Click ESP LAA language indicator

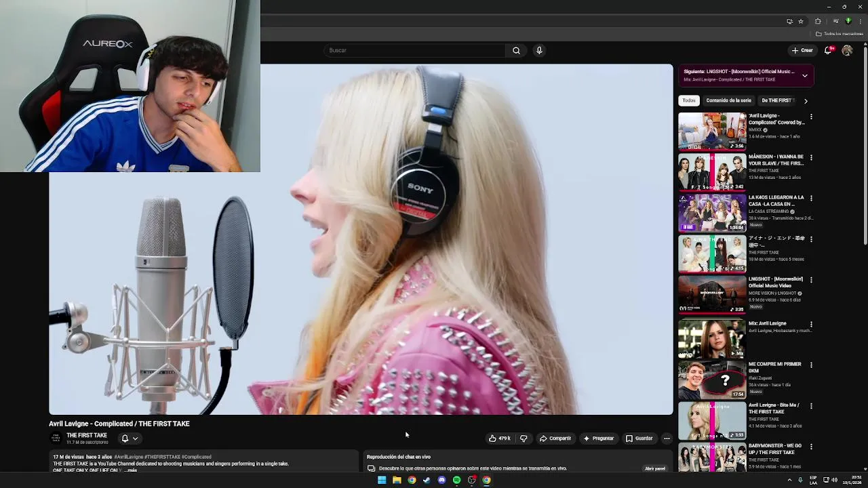813,480
